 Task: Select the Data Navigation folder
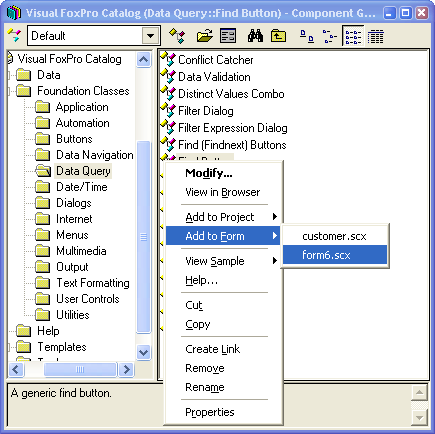[x=94, y=155]
